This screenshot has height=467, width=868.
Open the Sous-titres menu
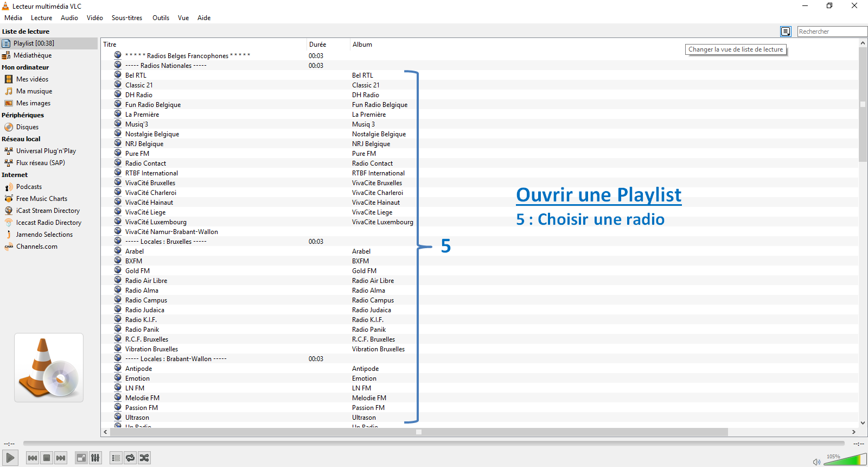127,18
